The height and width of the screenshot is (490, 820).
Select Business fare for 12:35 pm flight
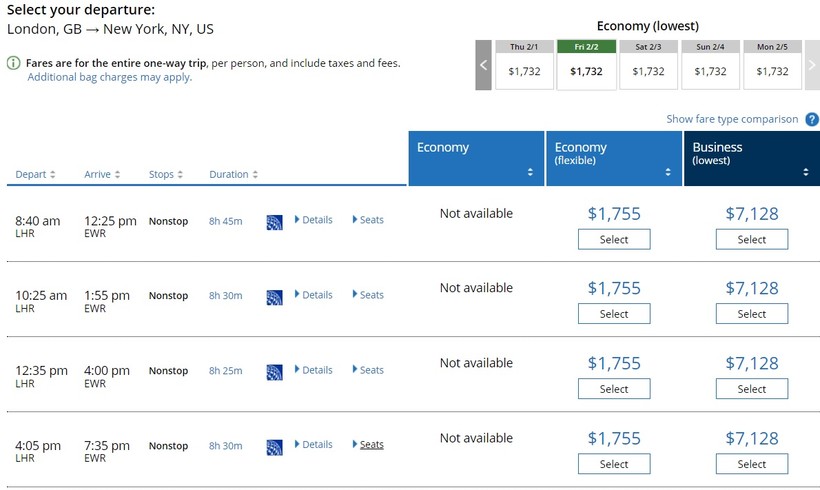pyautogui.click(x=752, y=390)
